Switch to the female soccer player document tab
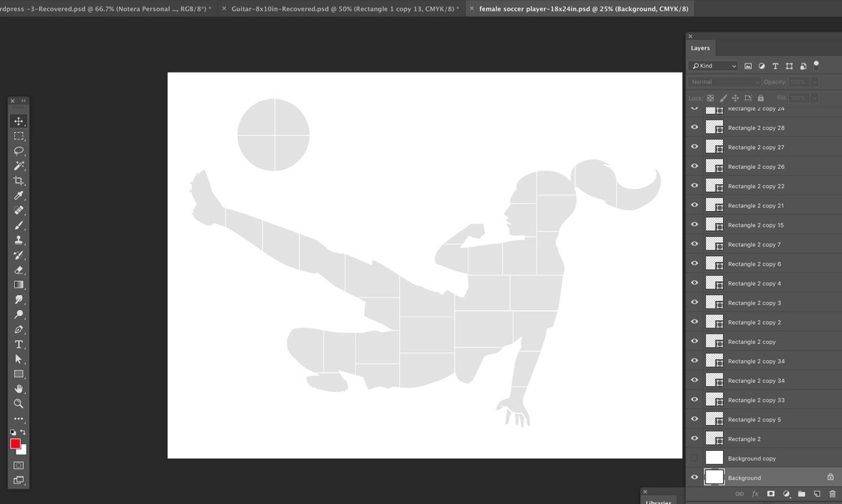The image size is (842, 504). click(x=582, y=8)
